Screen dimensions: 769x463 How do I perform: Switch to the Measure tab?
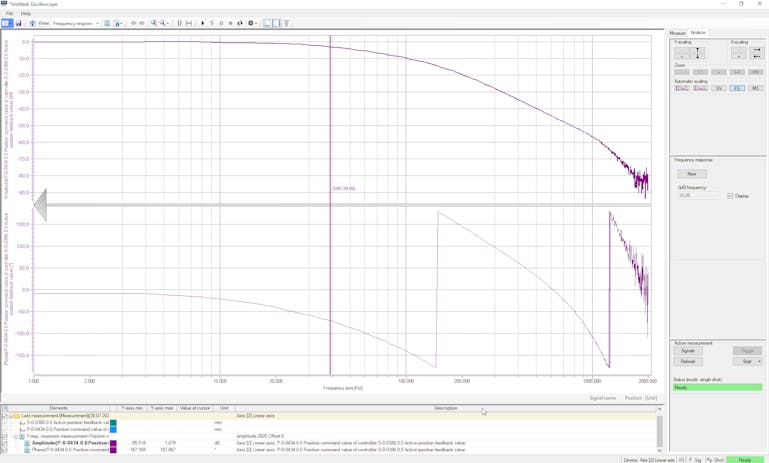(x=677, y=33)
